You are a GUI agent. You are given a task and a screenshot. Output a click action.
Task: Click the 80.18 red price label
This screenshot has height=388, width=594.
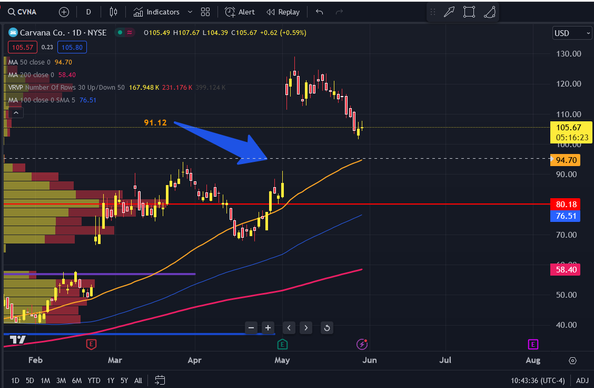pyautogui.click(x=565, y=204)
